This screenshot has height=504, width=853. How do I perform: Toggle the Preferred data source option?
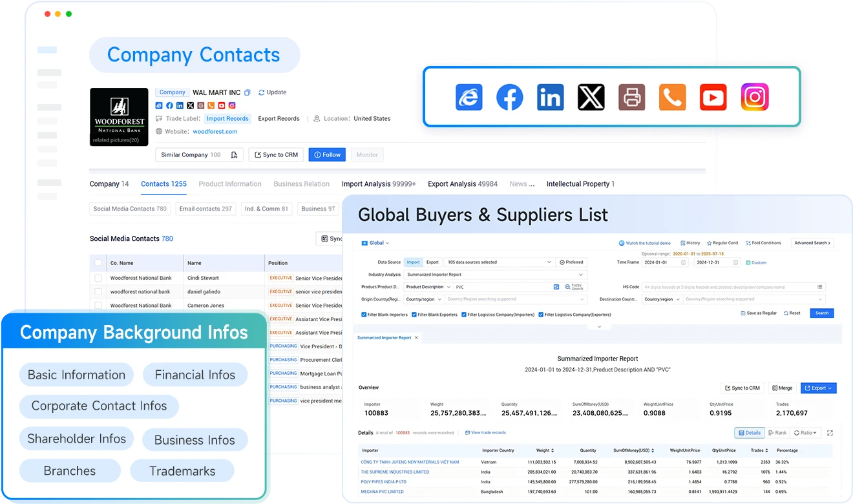coord(571,262)
